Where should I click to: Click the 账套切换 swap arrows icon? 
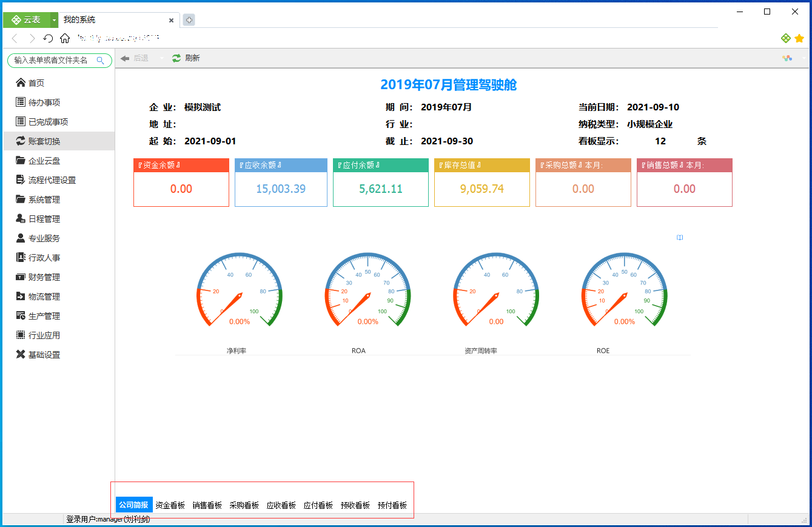pos(21,141)
